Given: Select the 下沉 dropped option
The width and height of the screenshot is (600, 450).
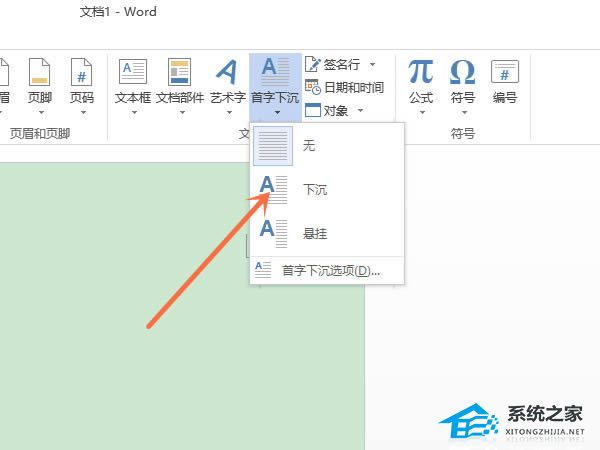Looking at the screenshot, I should click(x=327, y=189).
